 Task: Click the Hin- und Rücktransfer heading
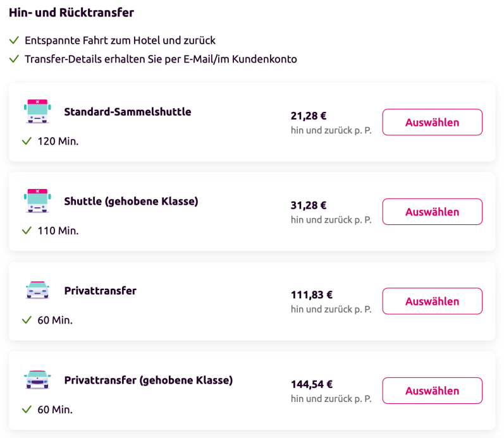click(71, 13)
